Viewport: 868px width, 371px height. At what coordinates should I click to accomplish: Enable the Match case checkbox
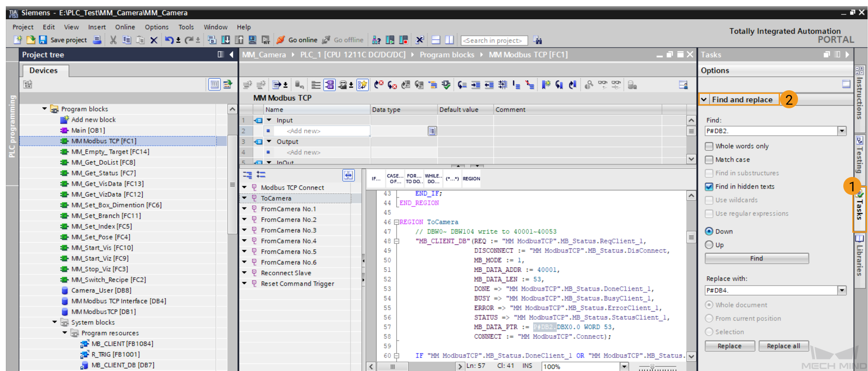click(x=709, y=159)
